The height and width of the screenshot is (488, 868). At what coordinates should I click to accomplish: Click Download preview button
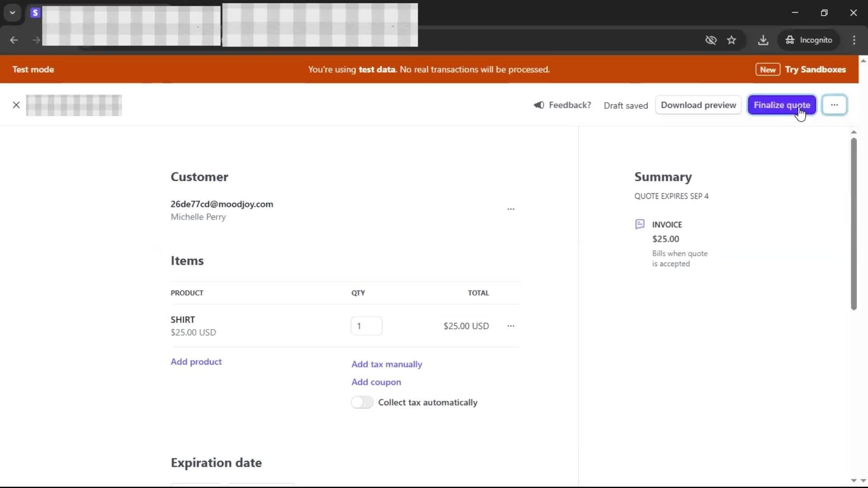(x=698, y=105)
